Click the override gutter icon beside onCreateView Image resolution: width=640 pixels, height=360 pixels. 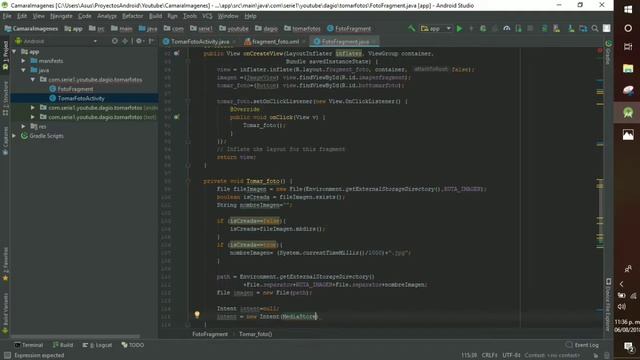177,53
